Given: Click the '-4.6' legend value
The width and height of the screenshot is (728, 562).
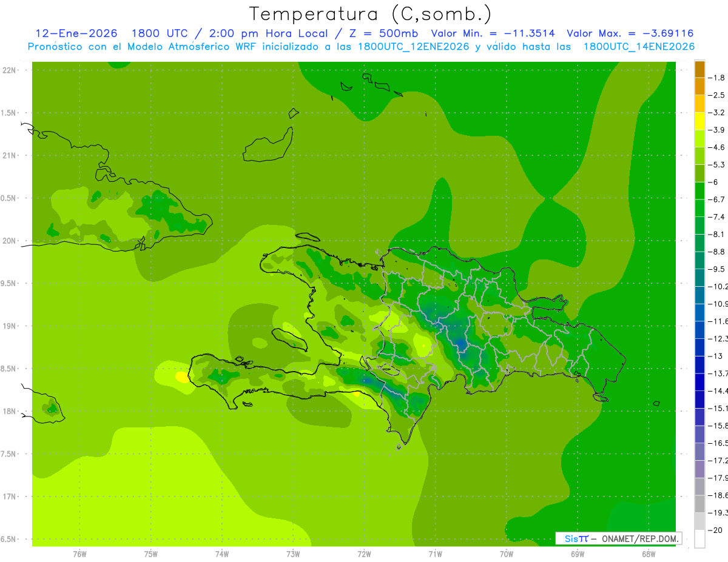Looking at the screenshot, I should tap(716, 147).
